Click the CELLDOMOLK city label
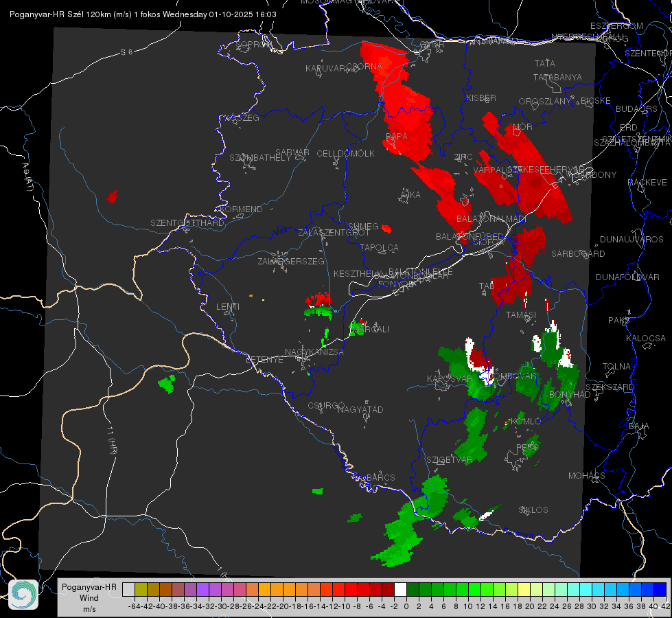The width and height of the screenshot is (672, 618). [x=345, y=154]
